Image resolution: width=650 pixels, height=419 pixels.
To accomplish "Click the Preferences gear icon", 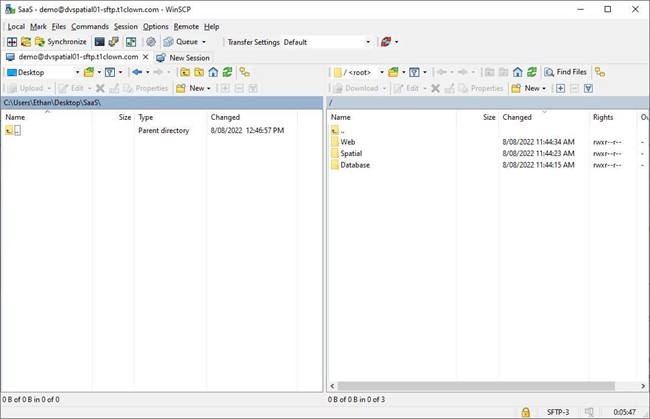I will tap(151, 42).
